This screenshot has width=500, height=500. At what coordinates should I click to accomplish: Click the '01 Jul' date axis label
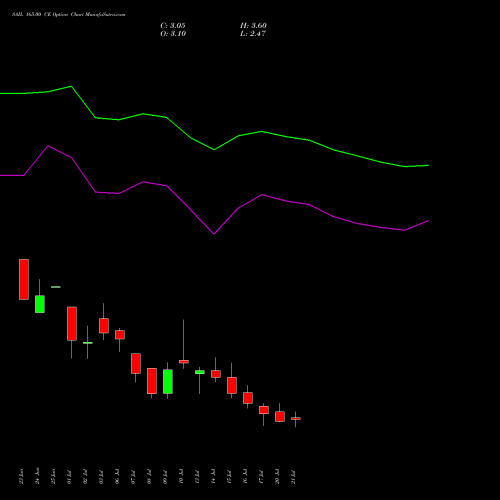[x=70, y=477]
